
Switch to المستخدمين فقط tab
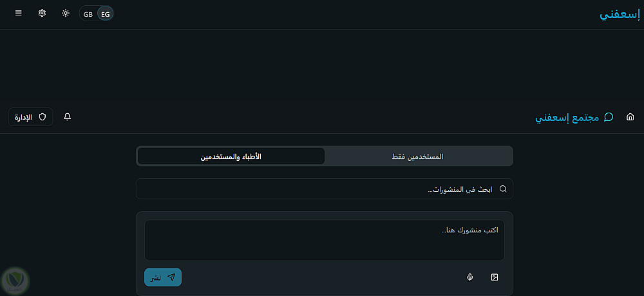(x=419, y=156)
